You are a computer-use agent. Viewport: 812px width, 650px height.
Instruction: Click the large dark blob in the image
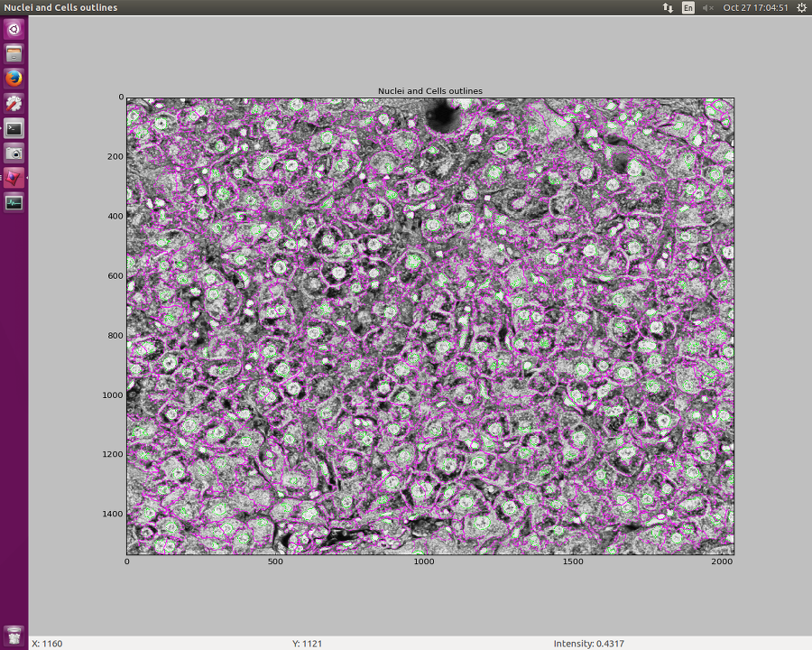coord(442,116)
